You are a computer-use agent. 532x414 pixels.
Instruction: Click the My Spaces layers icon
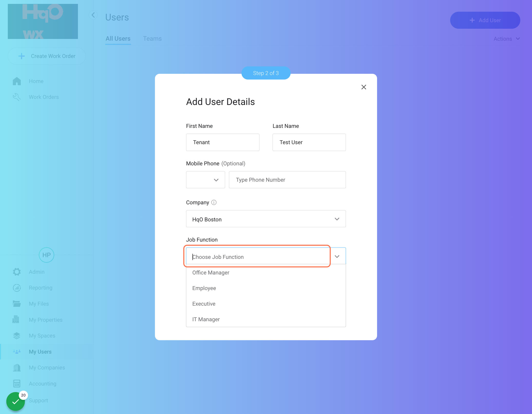pos(17,336)
